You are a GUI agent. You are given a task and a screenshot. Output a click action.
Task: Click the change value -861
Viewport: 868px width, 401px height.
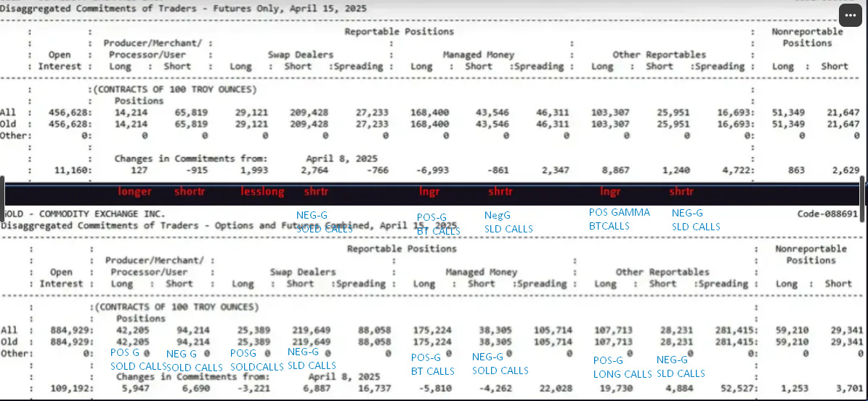click(x=497, y=171)
